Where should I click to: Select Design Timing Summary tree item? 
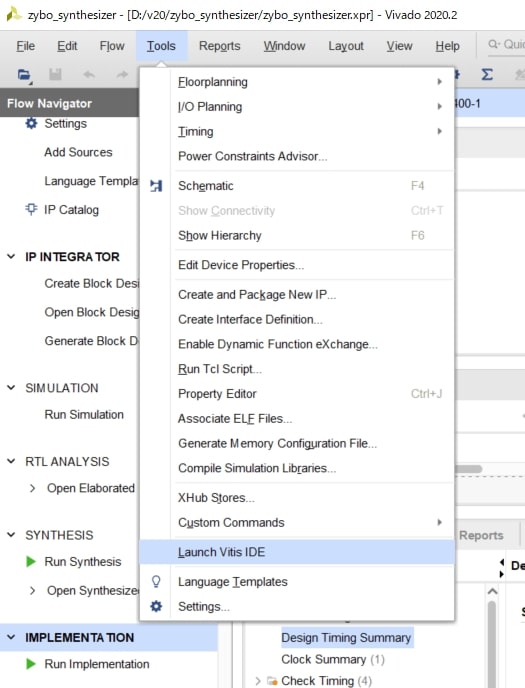tap(346, 637)
